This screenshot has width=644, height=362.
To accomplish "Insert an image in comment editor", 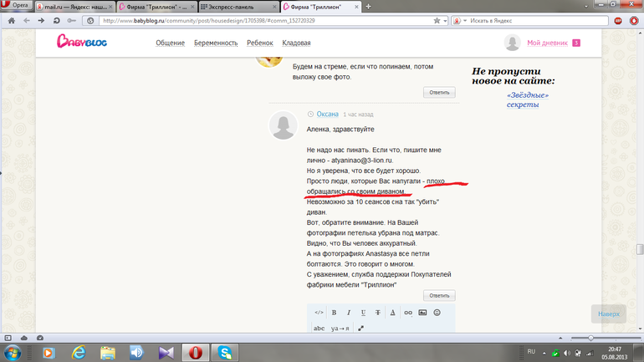I will (422, 313).
